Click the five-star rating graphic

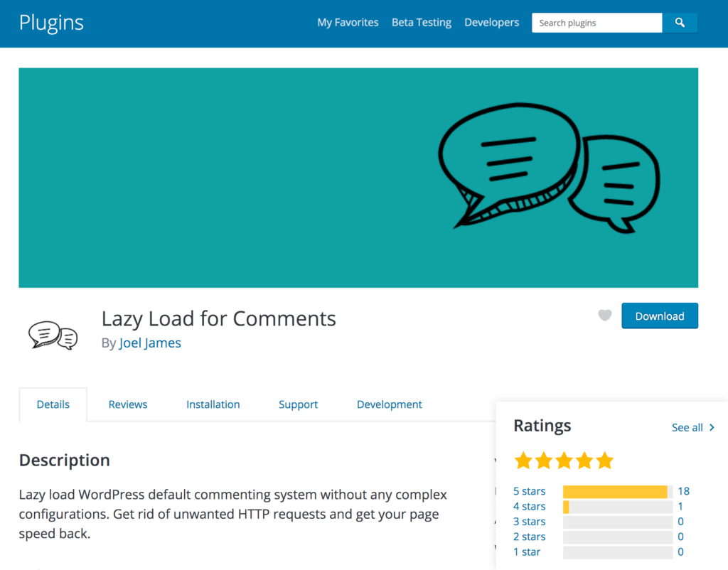click(564, 461)
